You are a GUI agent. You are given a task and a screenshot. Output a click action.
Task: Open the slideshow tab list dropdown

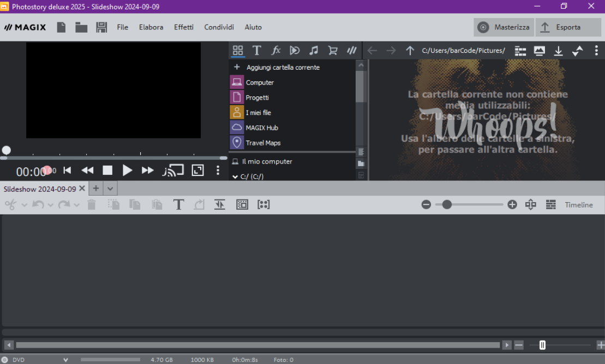coord(110,189)
